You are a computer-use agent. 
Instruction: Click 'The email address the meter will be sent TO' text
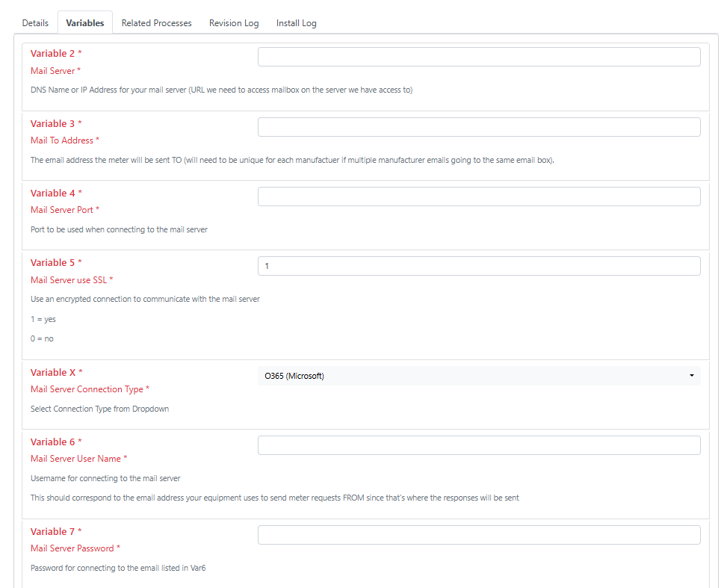(x=293, y=160)
